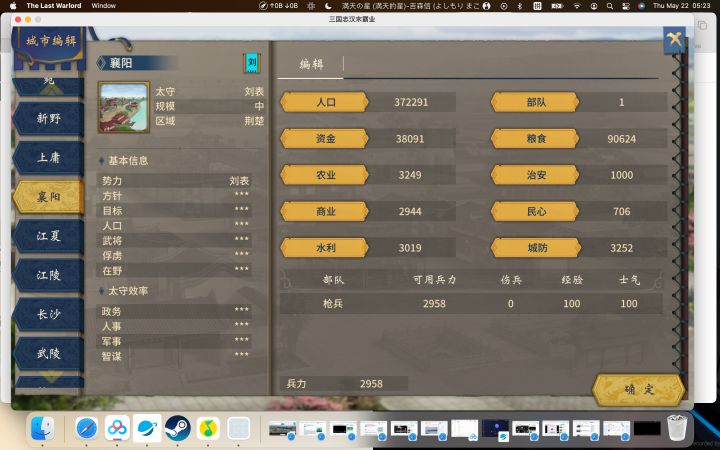Open Safari from the dock

coord(87,428)
